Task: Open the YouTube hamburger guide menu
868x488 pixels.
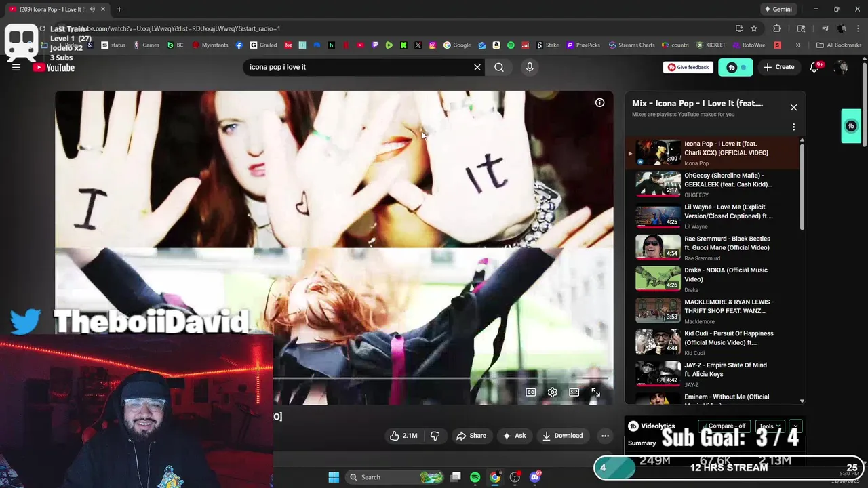Action: (16, 67)
